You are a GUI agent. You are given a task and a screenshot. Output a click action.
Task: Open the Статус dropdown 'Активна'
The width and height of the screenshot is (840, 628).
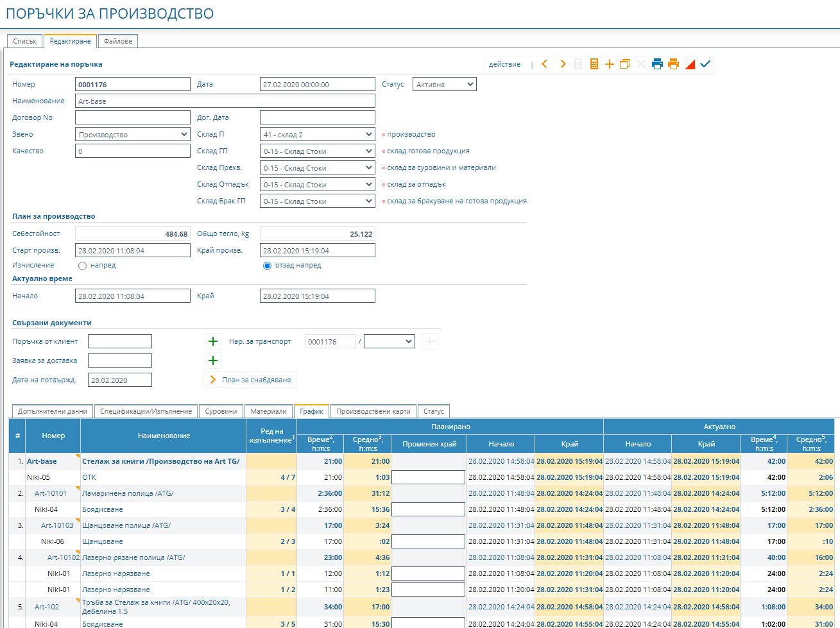click(x=445, y=84)
